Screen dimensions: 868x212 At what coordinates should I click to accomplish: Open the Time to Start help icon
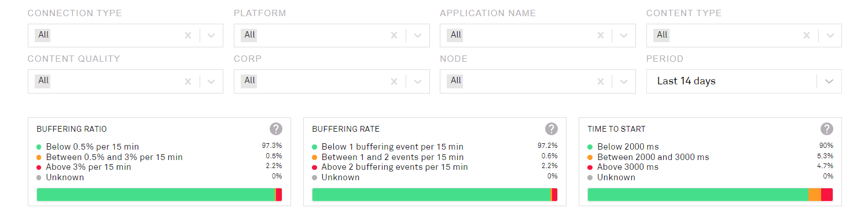pyautogui.click(x=827, y=129)
